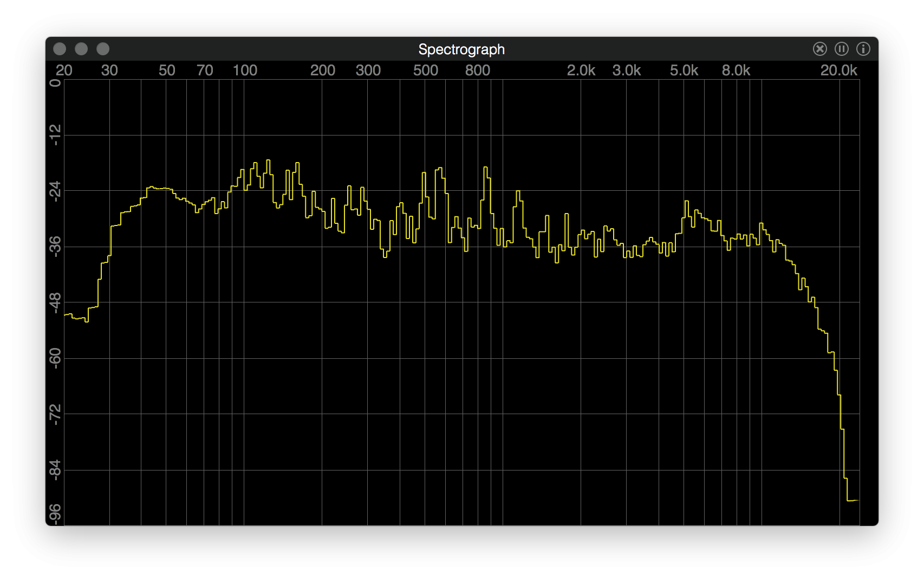
Task: Pause the spectrograph with the pause icon
Action: (841, 49)
